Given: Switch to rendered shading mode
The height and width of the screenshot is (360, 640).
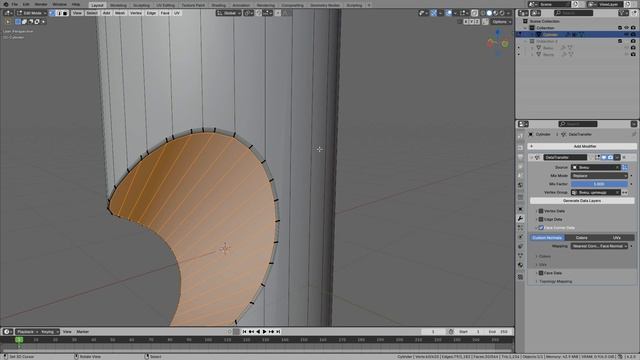Looking at the screenshot, I should tap(502, 13).
